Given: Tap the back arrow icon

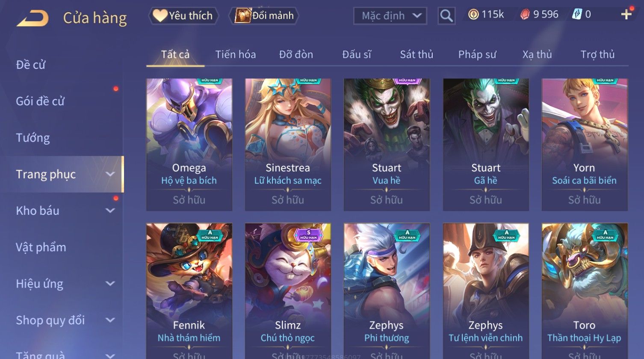Looking at the screenshot, I should [32, 18].
